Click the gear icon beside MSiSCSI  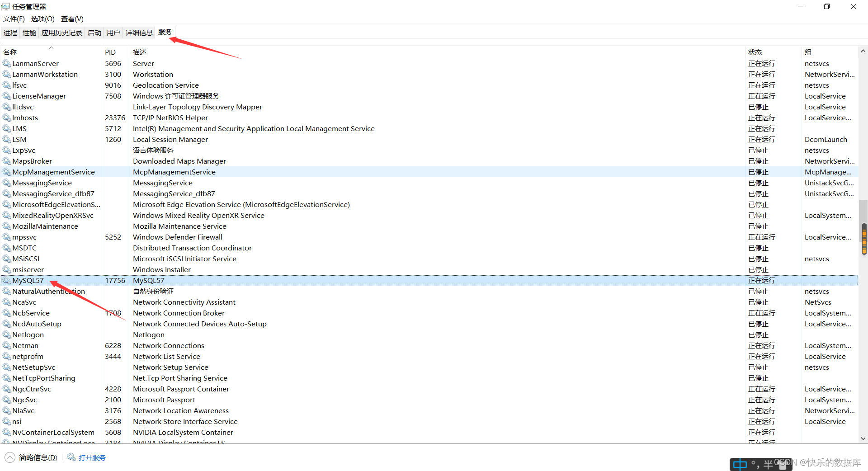pos(7,259)
